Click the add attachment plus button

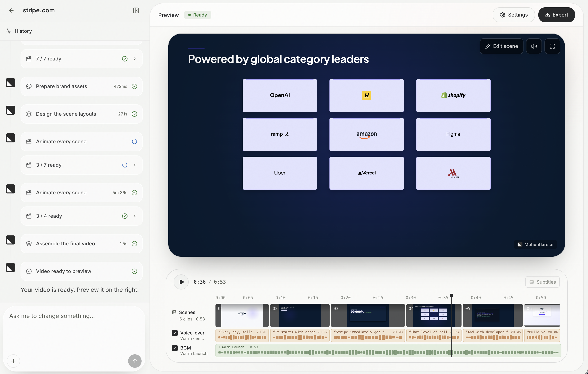pyautogui.click(x=13, y=361)
